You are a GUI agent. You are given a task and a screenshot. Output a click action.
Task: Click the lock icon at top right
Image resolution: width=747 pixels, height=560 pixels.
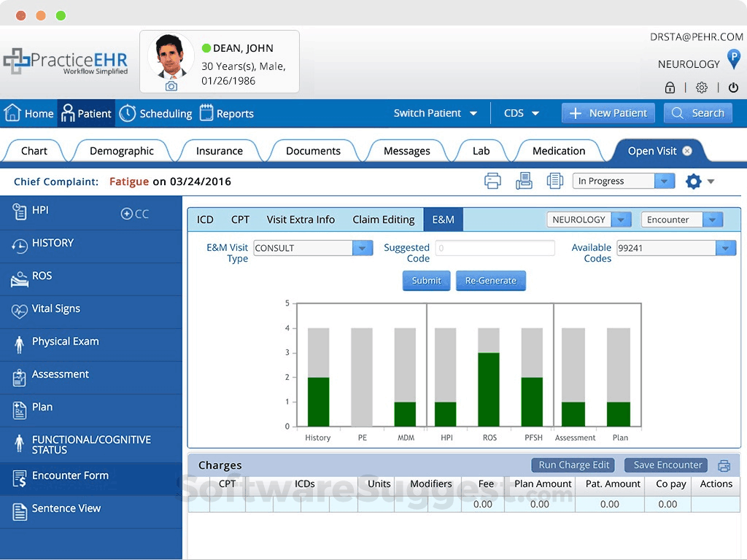670,87
